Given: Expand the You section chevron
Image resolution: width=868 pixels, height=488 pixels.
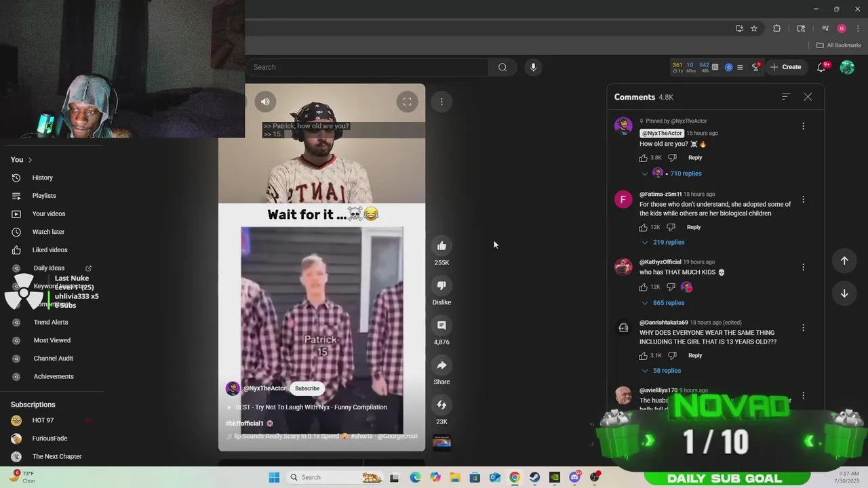Looking at the screenshot, I should click(x=30, y=160).
